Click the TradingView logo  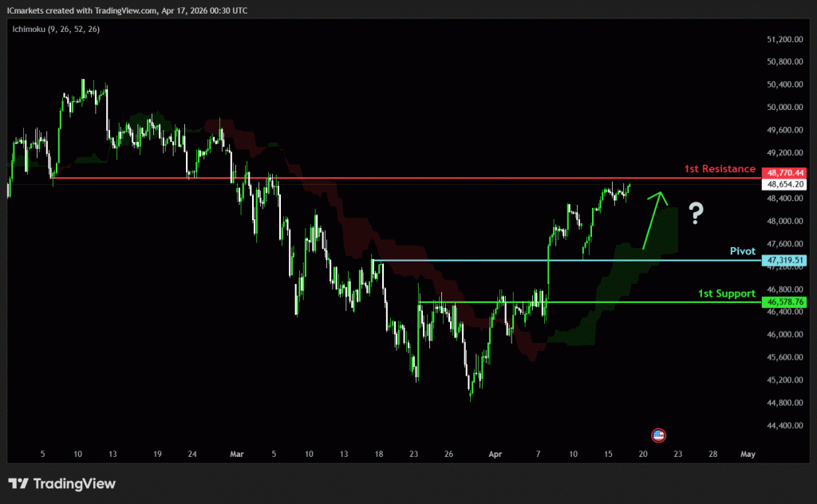[x=61, y=483]
